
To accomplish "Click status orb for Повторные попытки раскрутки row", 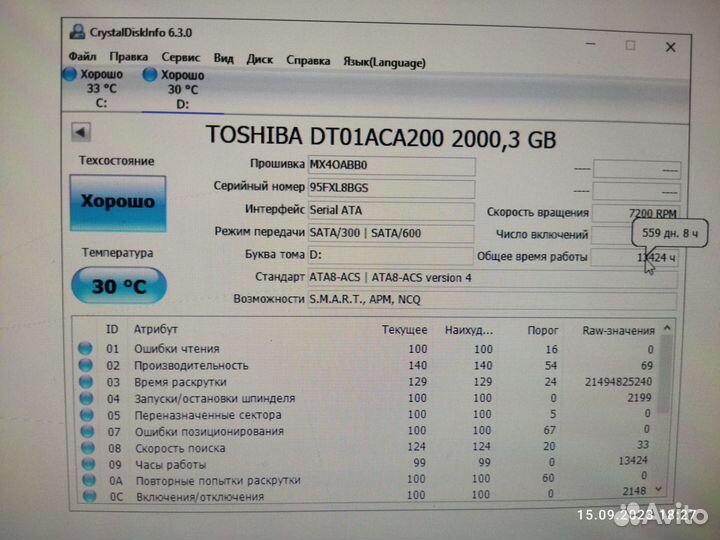I will click(89, 480).
